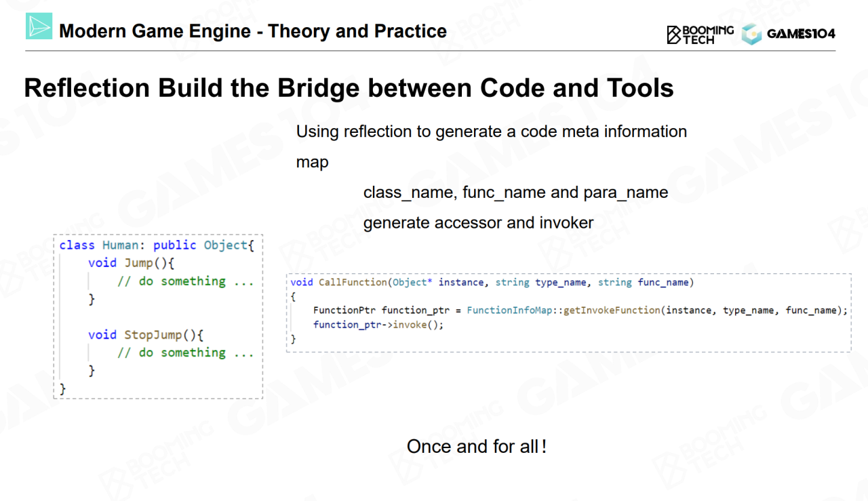Click the "generate accessor and invoker" line
This screenshot has width=868, height=501.
[478, 222]
